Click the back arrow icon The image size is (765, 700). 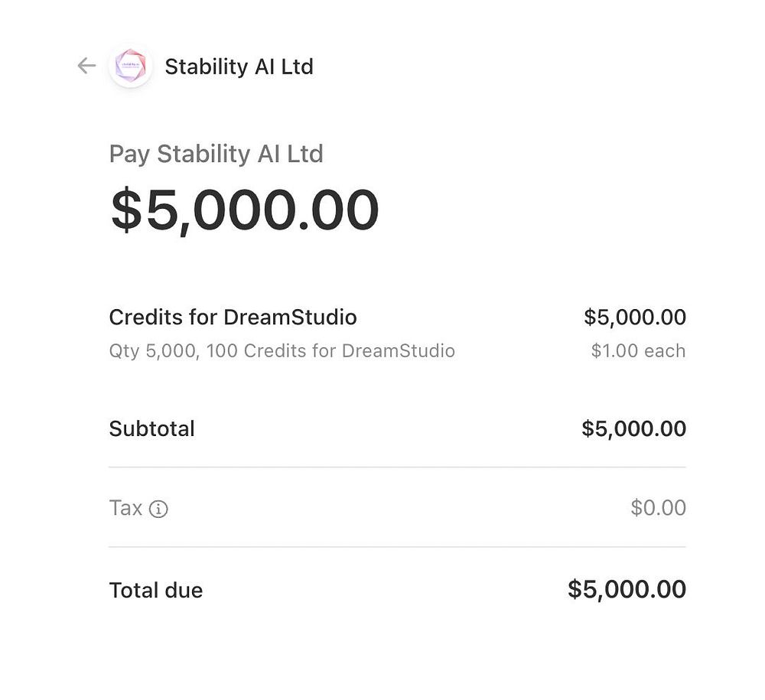point(86,66)
